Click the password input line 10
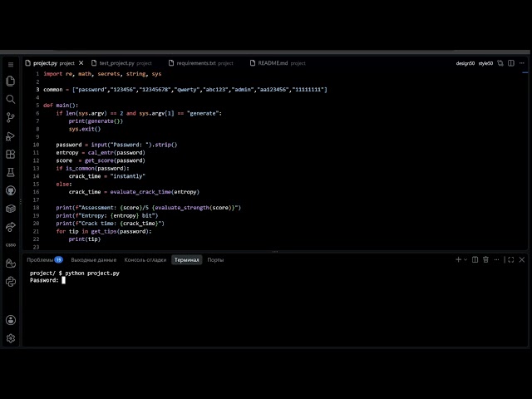Screen dimensions: 532x399 pyautogui.click(x=116, y=145)
